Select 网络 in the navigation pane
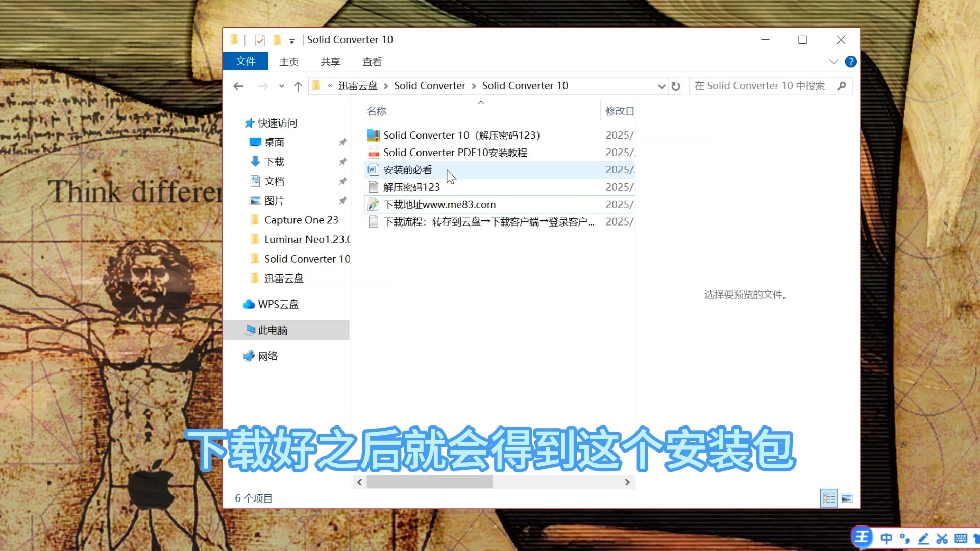The height and width of the screenshot is (551, 980). coord(267,356)
